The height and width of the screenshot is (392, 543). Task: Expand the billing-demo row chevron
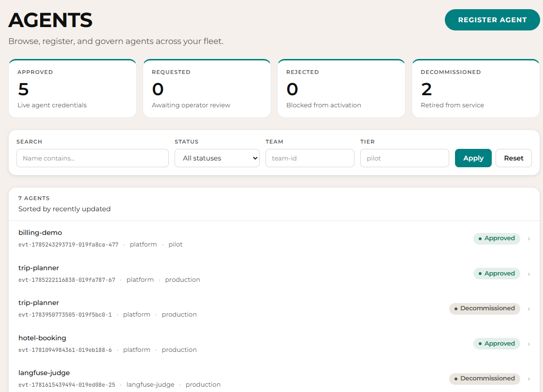(529, 239)
